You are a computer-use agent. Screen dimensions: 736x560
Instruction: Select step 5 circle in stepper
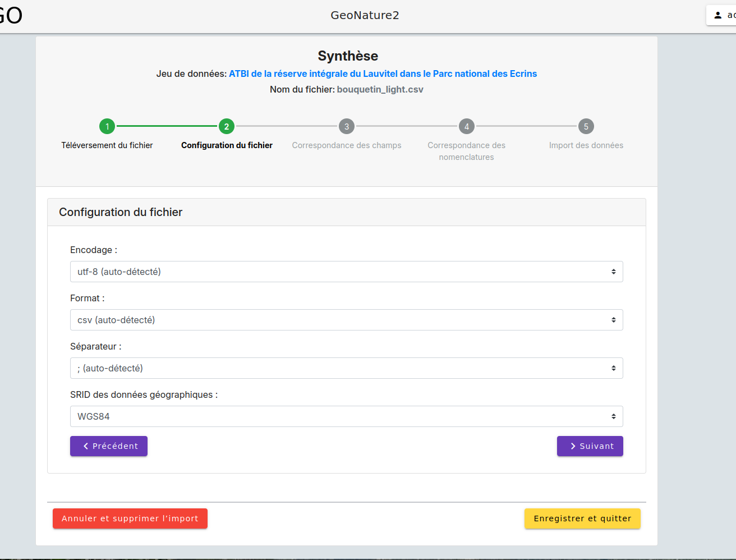pos(586,126)
